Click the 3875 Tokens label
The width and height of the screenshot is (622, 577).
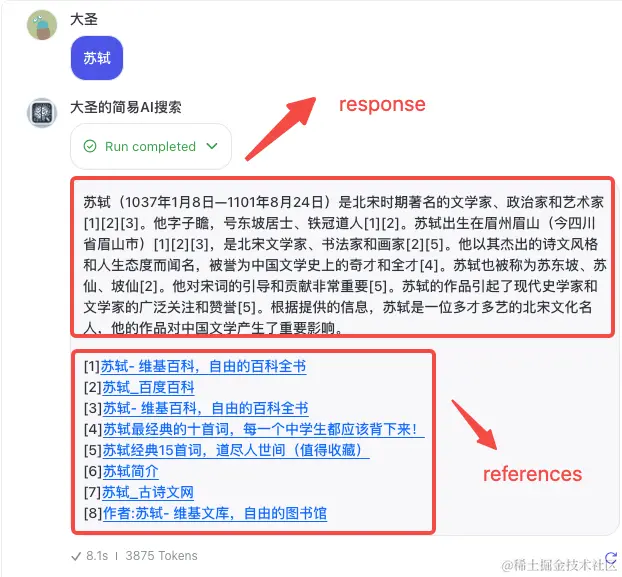click(x=161, y=556)
